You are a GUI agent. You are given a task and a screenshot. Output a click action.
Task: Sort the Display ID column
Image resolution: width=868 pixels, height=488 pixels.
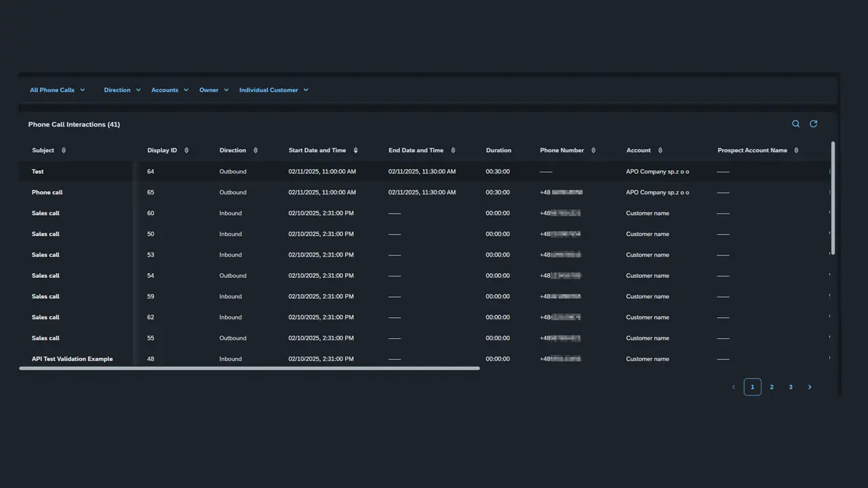pyautogui.click(x=186, y=150)
